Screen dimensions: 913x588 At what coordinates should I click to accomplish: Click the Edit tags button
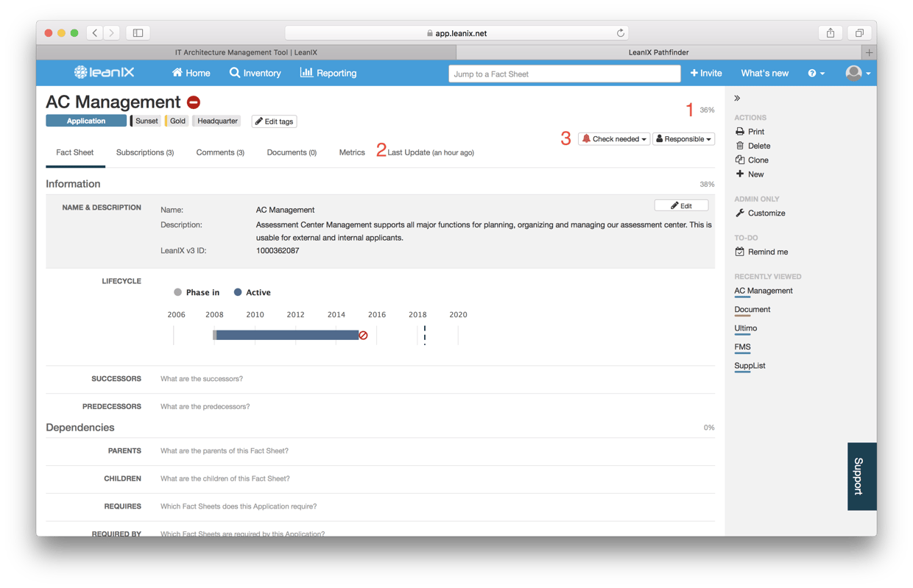click(x=274, y=121)
